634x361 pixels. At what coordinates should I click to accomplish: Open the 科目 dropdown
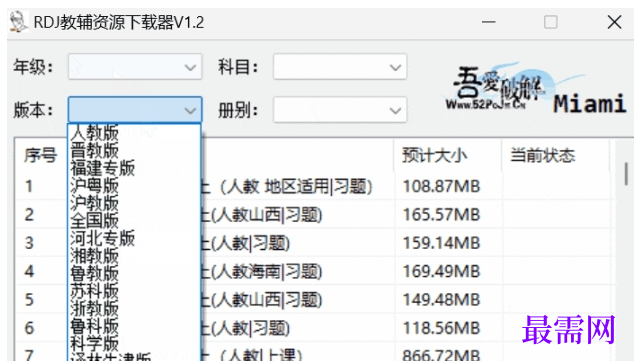pyautogui.click(x=340, y=67)
